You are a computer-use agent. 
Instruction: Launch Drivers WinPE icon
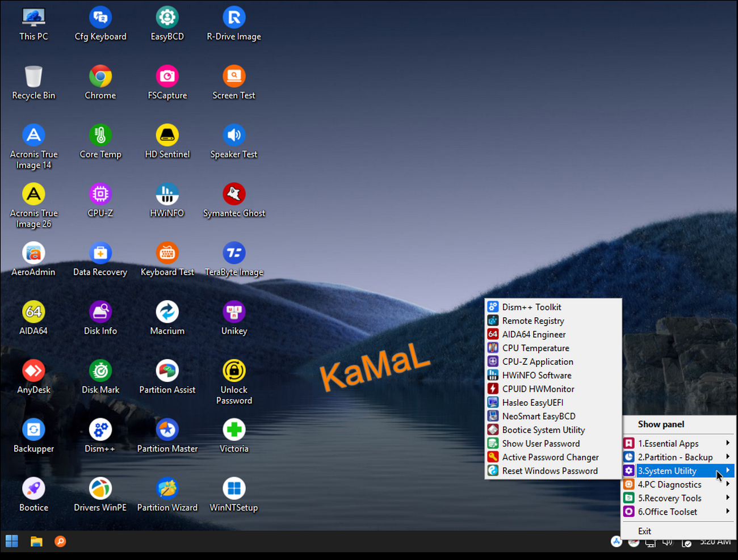(x=100, y=495)
